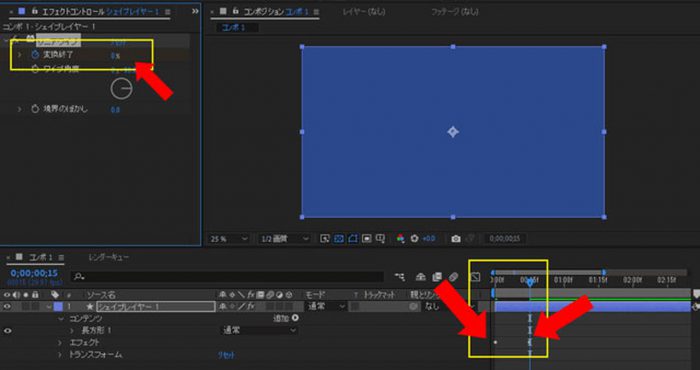Toggle visibility of シェイプレイヤー 1

[x=7, y=307]
